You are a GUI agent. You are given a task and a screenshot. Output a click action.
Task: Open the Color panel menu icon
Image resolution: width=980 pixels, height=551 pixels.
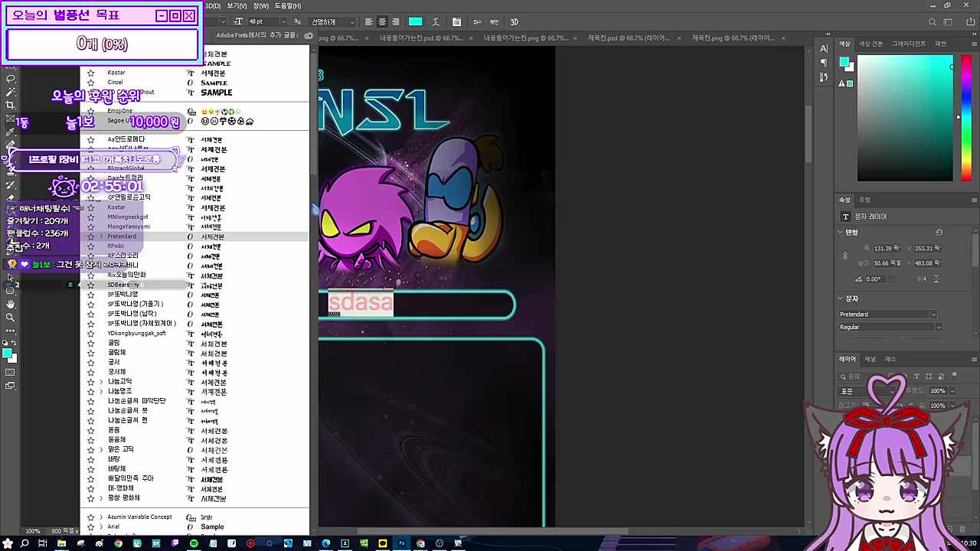coord(972,44)
